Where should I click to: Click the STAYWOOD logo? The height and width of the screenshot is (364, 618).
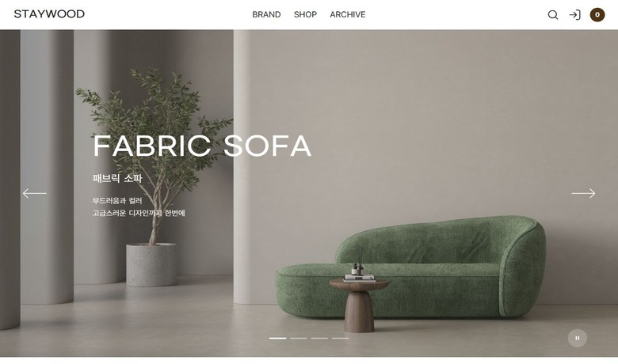pyautogui.click(x=49, y=14)
